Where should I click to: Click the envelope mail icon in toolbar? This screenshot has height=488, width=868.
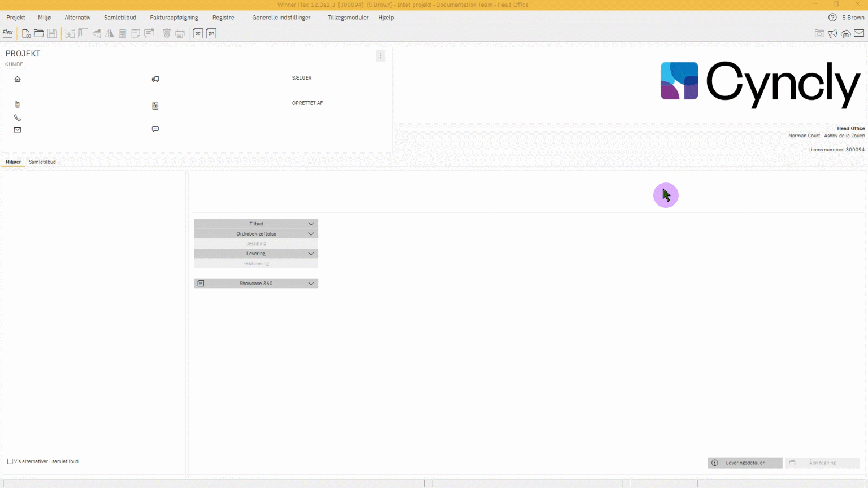point(859,33)
